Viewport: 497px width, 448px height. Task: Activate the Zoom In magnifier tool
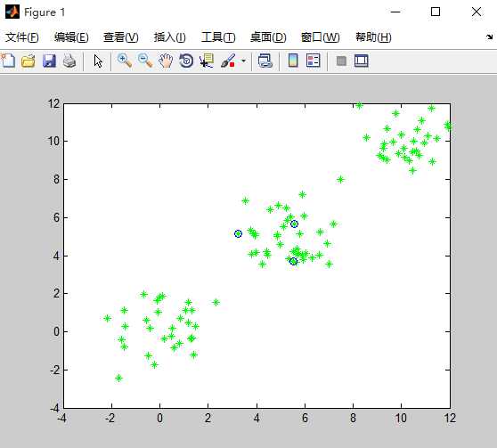pos(125,61)
